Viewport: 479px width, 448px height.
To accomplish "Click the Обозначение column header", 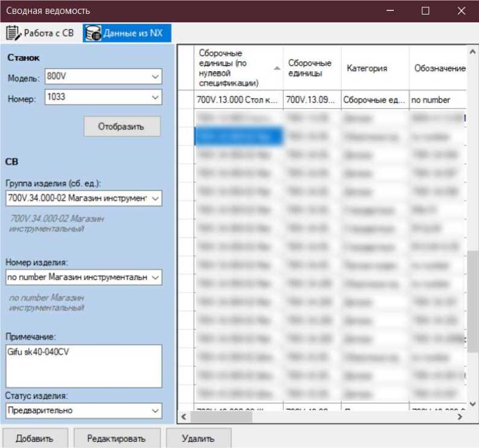I will 438,68.
